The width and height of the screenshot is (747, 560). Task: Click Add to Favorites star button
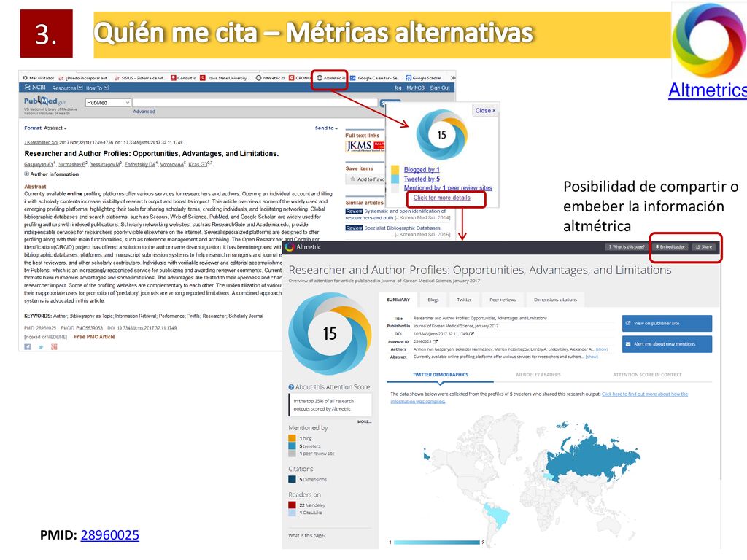pos(366,179)
